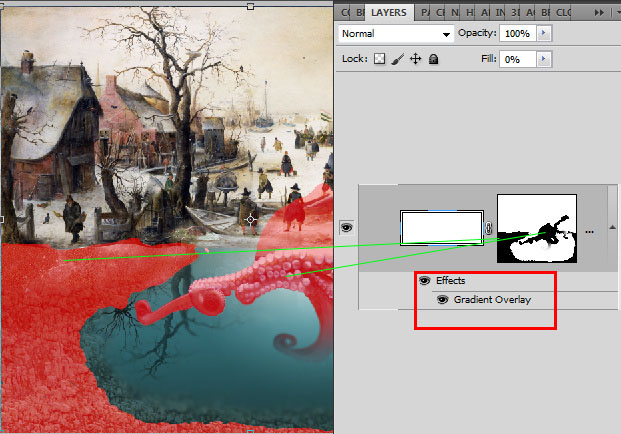Select the white layer thumbnail
The image size is (621, 434).
(442, 228)
